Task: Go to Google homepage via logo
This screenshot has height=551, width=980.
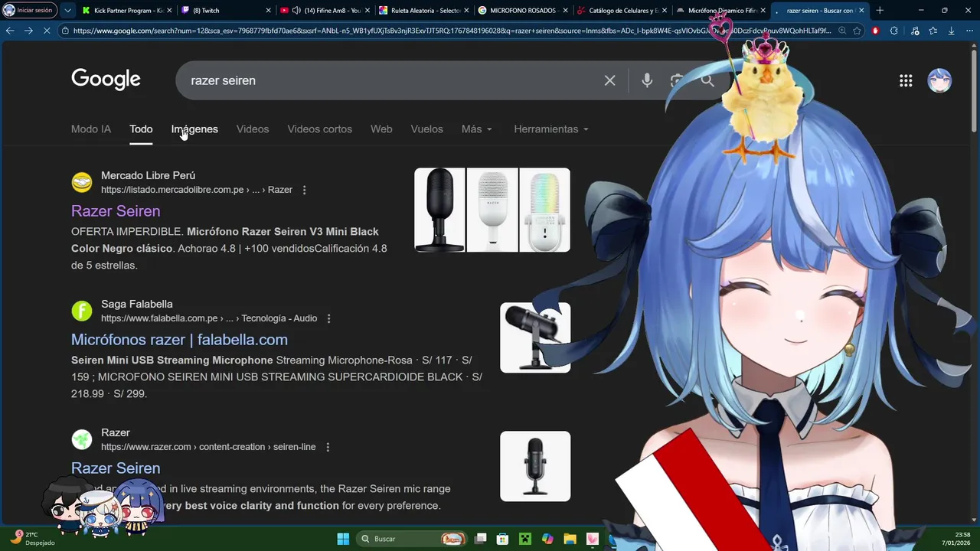Action: pos(106,80)
